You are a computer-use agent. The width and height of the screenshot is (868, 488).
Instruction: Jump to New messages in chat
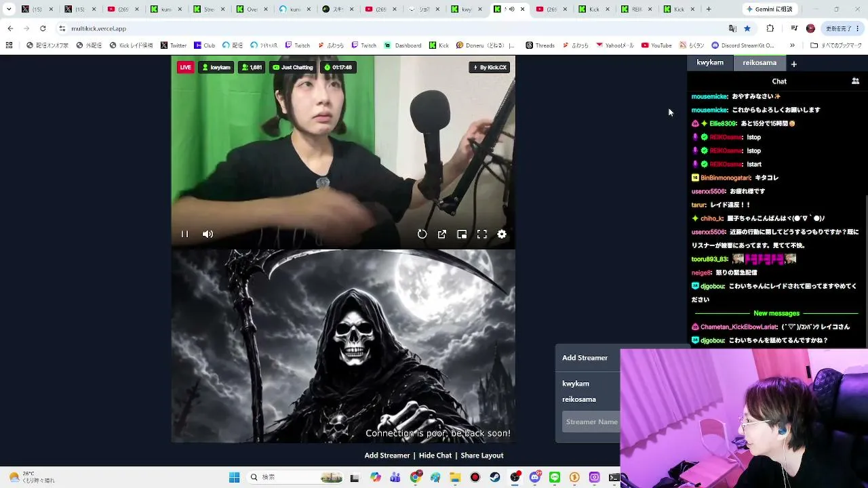[x=776, y=313]
